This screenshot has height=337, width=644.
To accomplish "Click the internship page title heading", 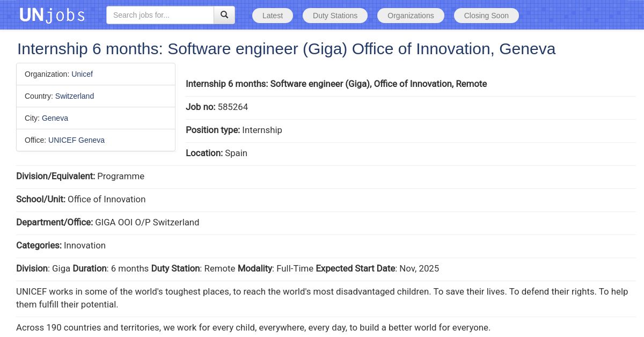I will point(286,49).
